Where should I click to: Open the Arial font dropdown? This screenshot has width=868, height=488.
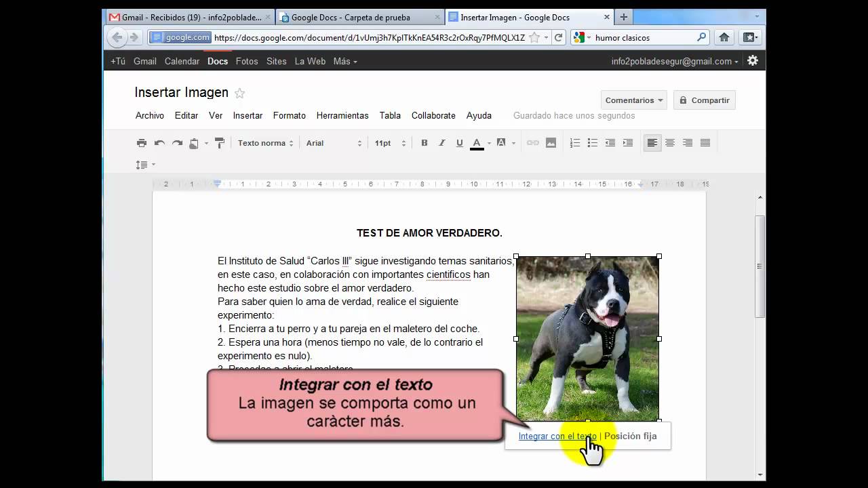(x=334, y=143)
